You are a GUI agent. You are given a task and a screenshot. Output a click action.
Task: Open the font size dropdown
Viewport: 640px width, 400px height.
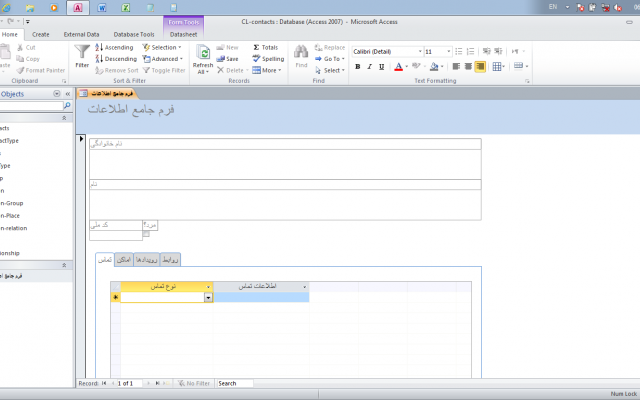449,51
